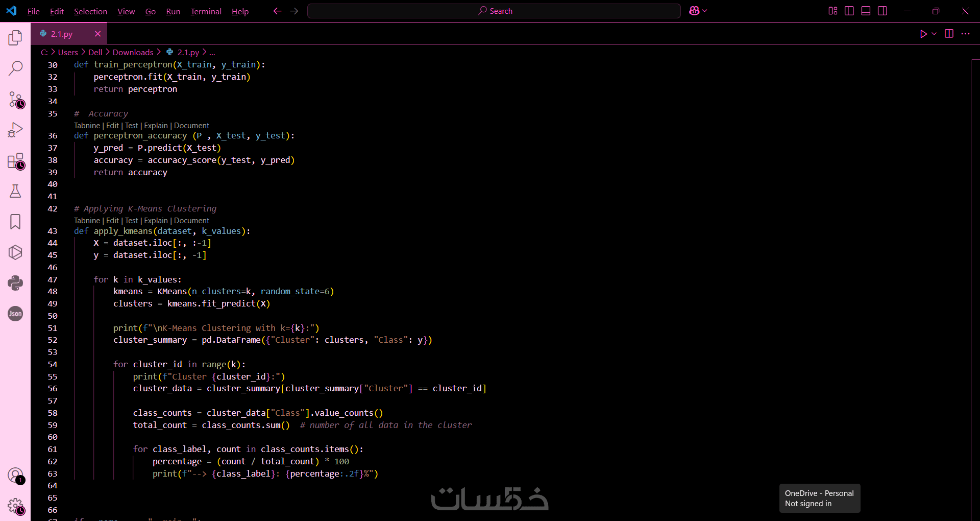Image resolution: width=980 pixels, height=521 pixels.
Task: Click the 'return perceptron' code line
Action: (x=135, y=89)
